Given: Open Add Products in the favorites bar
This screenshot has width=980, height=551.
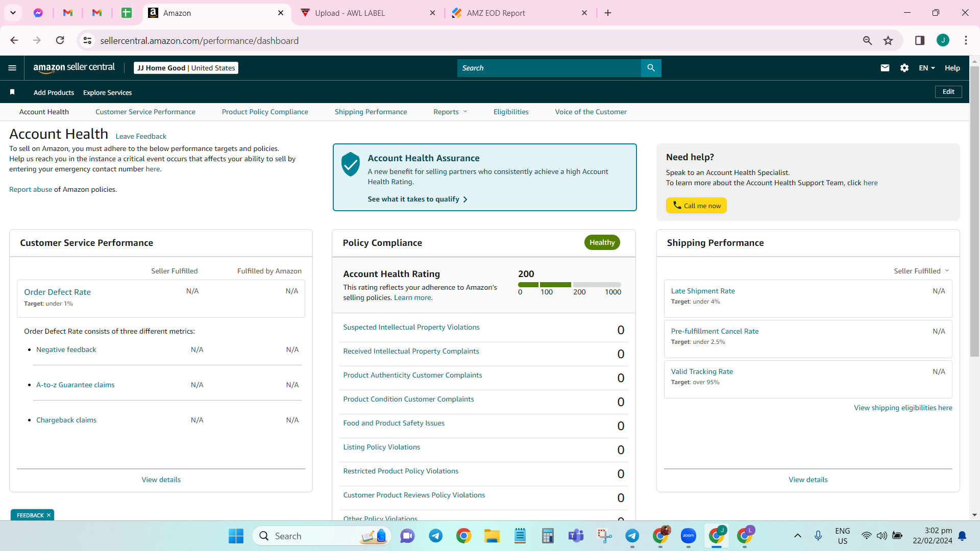Looking at the screenshot, I should pyautogui.click(x=54, y=92).
